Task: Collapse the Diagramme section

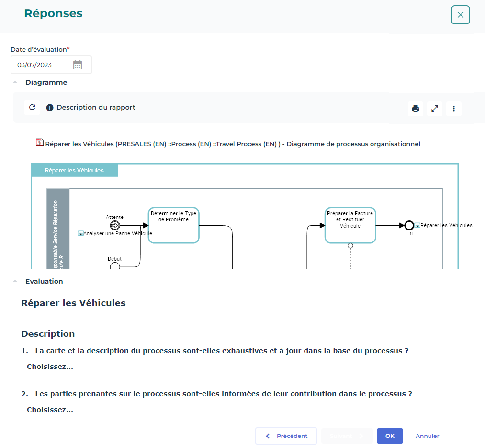Action: point(15,82)
